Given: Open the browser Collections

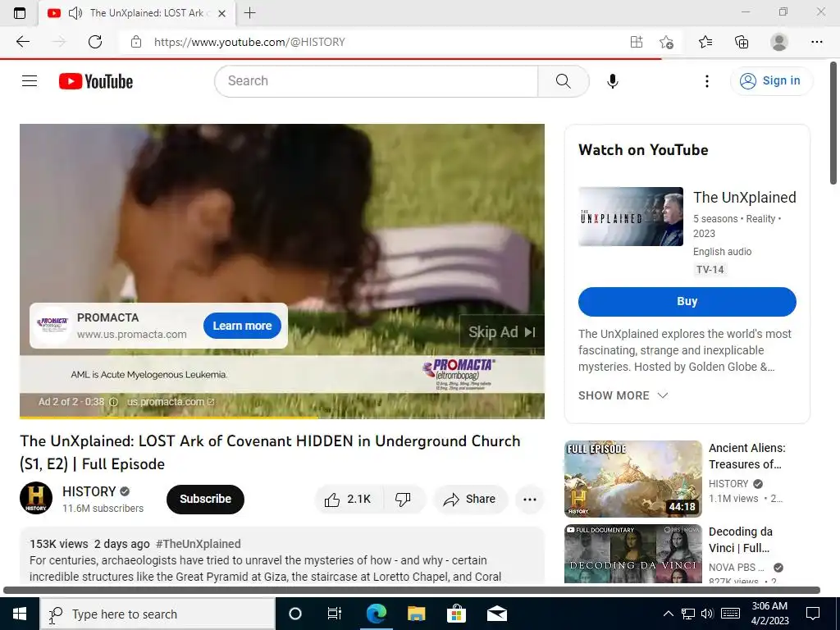Looking at the screenshot, I should click(742, 42).
